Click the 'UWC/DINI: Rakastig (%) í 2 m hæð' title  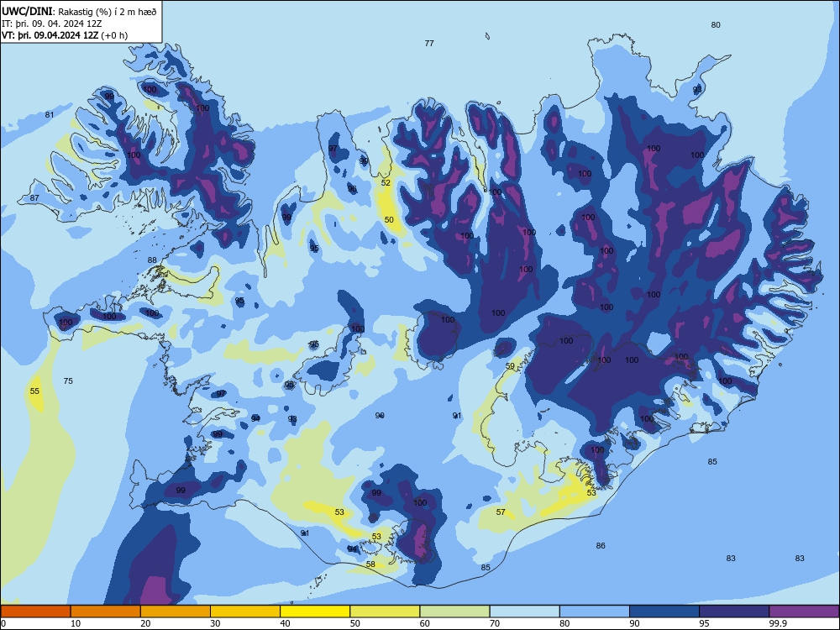coord(79,12)
